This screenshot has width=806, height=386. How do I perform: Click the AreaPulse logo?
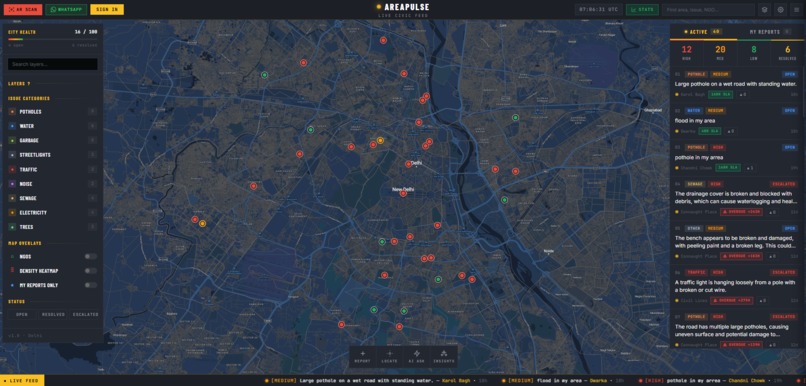403,7
